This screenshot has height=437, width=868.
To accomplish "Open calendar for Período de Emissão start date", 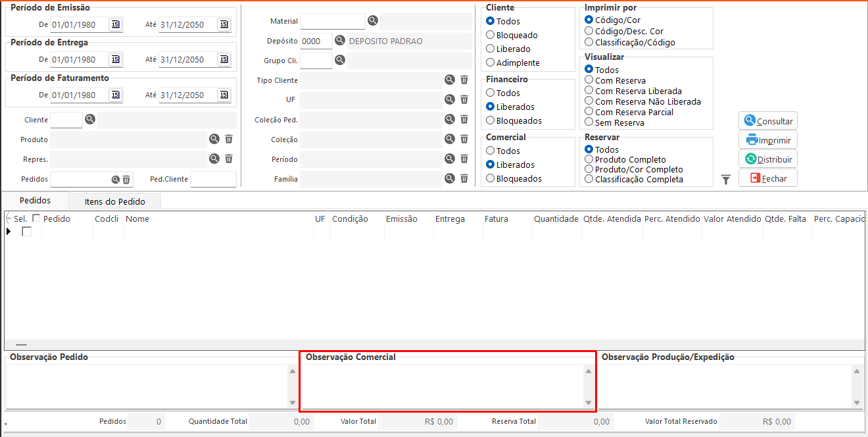I will pos(115,24).
